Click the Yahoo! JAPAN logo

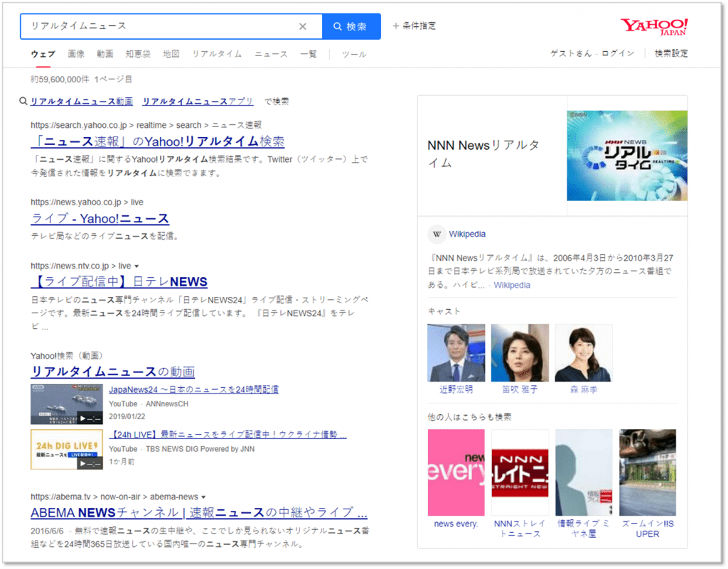(x=655, y=26)
